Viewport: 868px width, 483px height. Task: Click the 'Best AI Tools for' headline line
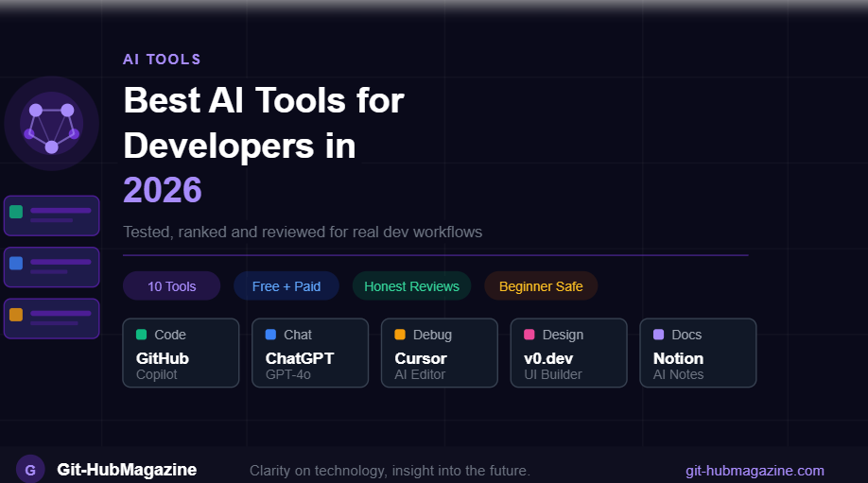tap(264, 101)
